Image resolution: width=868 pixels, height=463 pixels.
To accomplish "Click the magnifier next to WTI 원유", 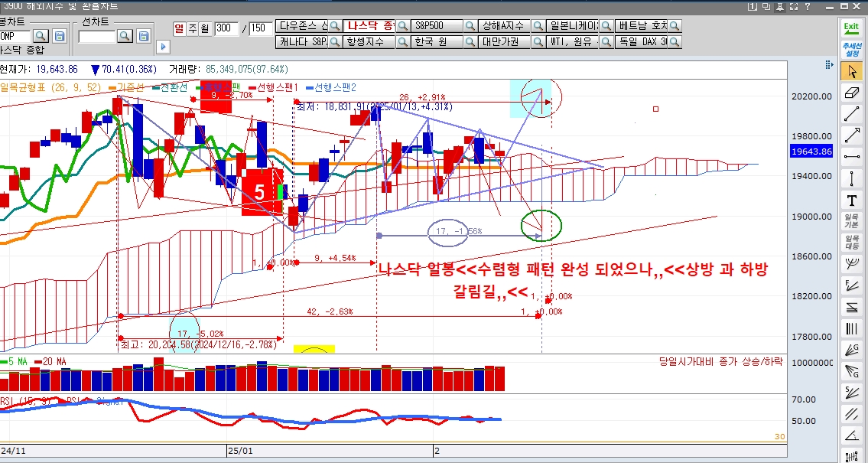I will click(x=606, y=42).
